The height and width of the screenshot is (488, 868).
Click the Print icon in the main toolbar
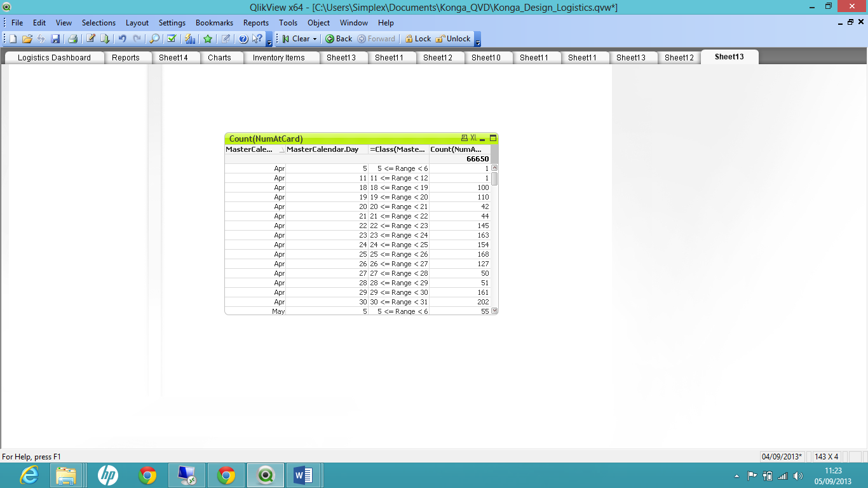[72, 39]
